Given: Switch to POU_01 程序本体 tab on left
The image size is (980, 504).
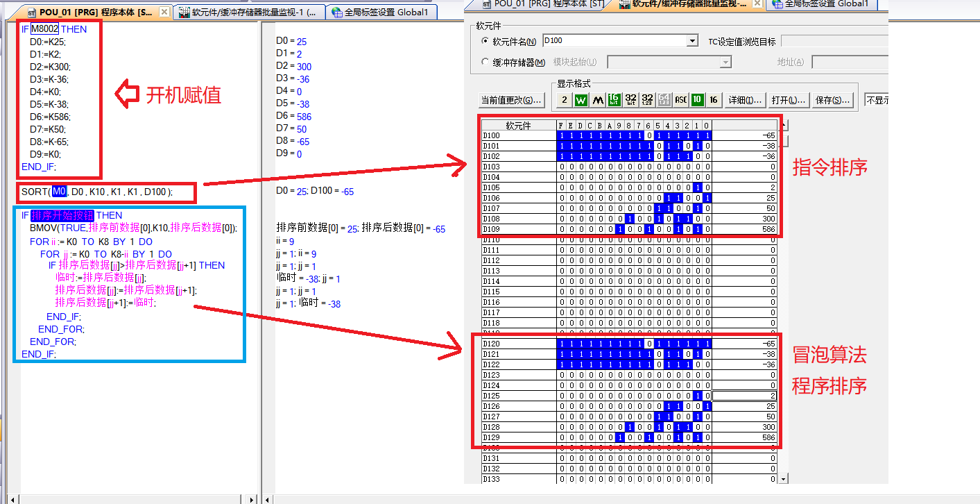Looking at the screenshot, I should click(x=96, y=12).
